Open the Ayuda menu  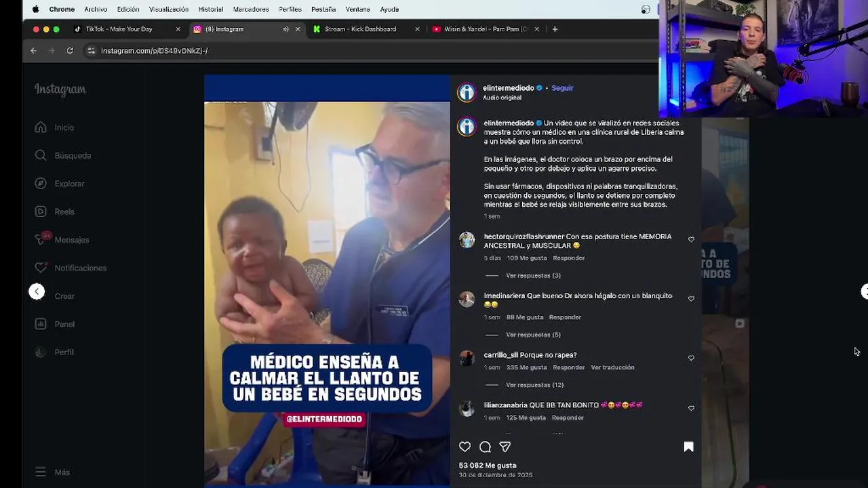(389, 9)
